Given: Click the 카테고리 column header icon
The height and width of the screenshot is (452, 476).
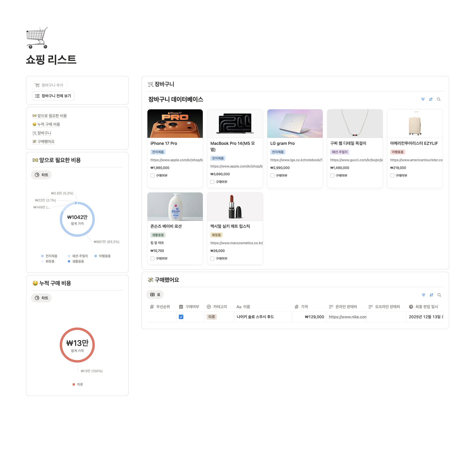Looking at the screenshot, I should (209, 307).
